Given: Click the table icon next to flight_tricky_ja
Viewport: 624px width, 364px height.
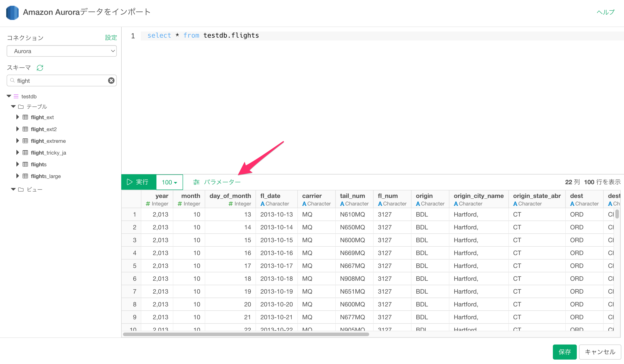Looking at the screenshot, I should pos(25,152).
